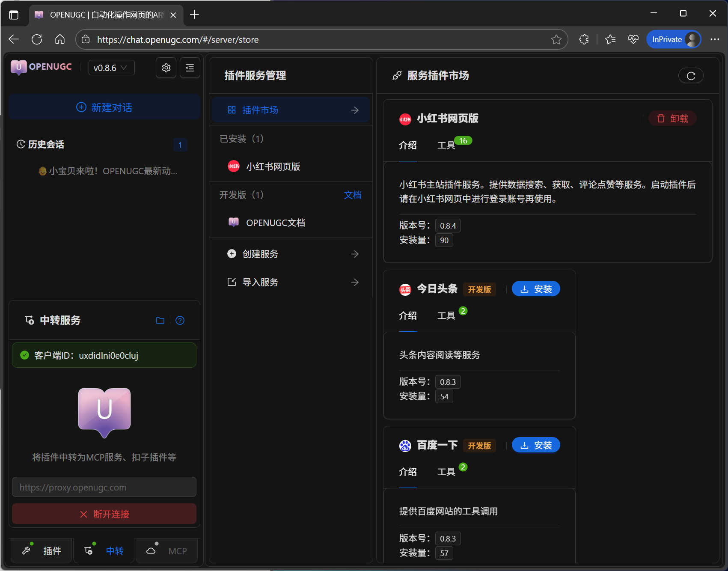Open the 文档 link beside 开发版
Viewport: 728px width, 571px height.
click(353, 195)
